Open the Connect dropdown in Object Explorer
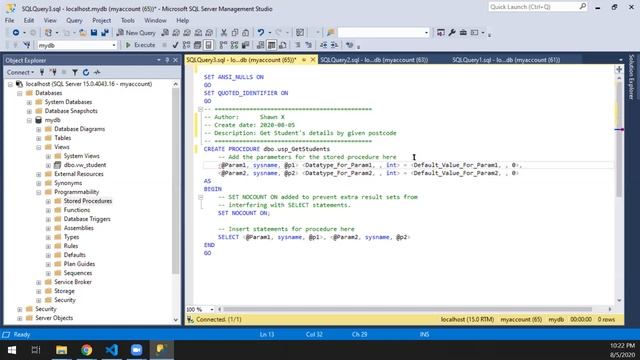640x360 pixels. (20, 72)
